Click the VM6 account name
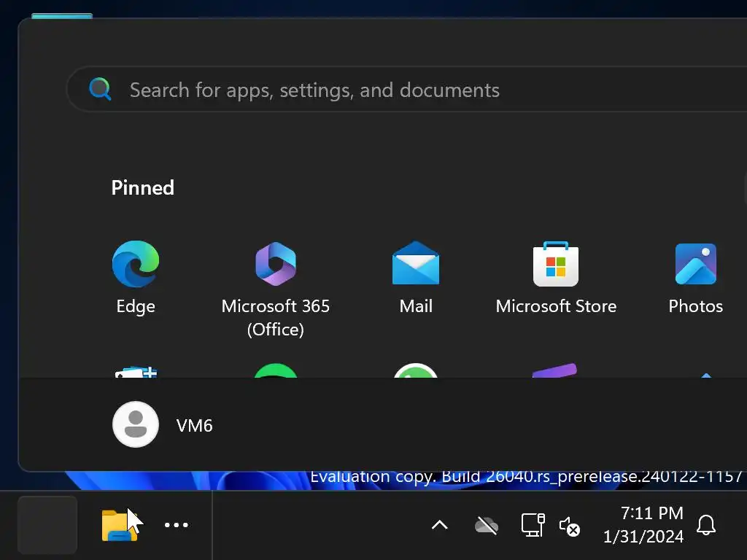This screenshot has width=747, height=560. tap(194, 425)
